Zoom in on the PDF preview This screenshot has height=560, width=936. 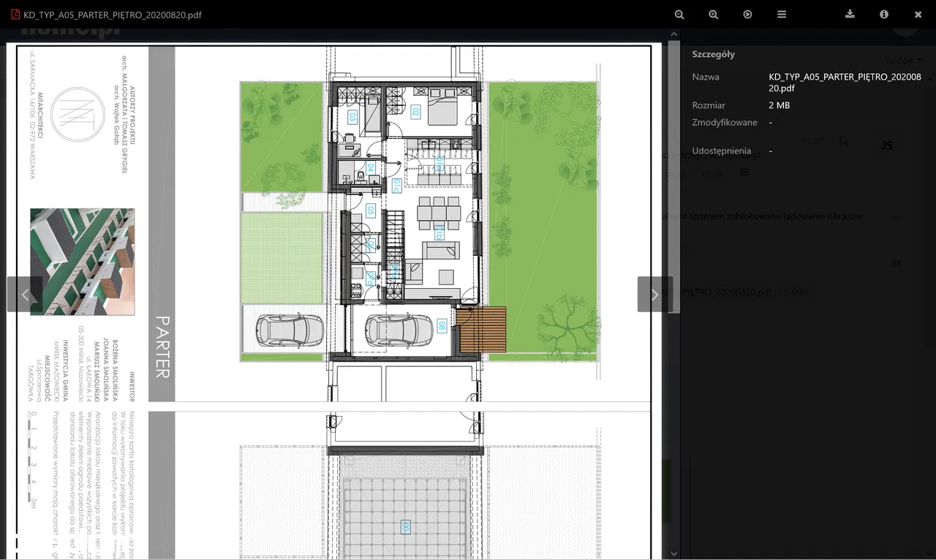713,15
